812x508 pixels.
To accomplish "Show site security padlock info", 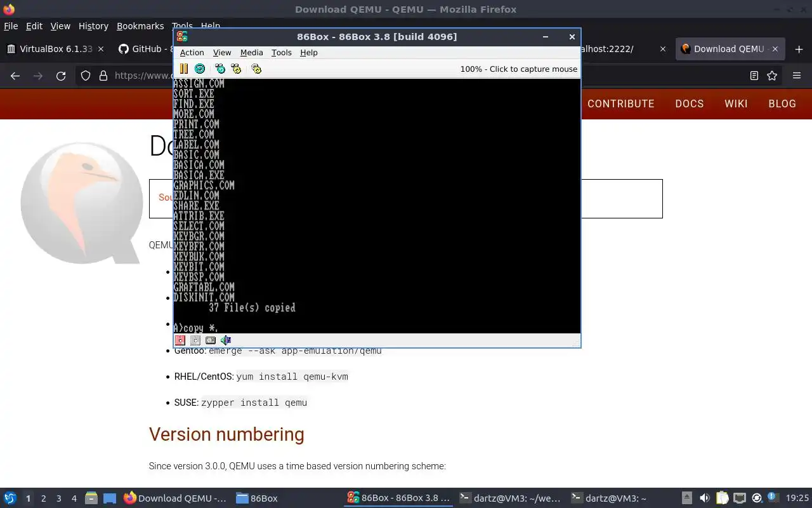I will (x=103, y=76).
